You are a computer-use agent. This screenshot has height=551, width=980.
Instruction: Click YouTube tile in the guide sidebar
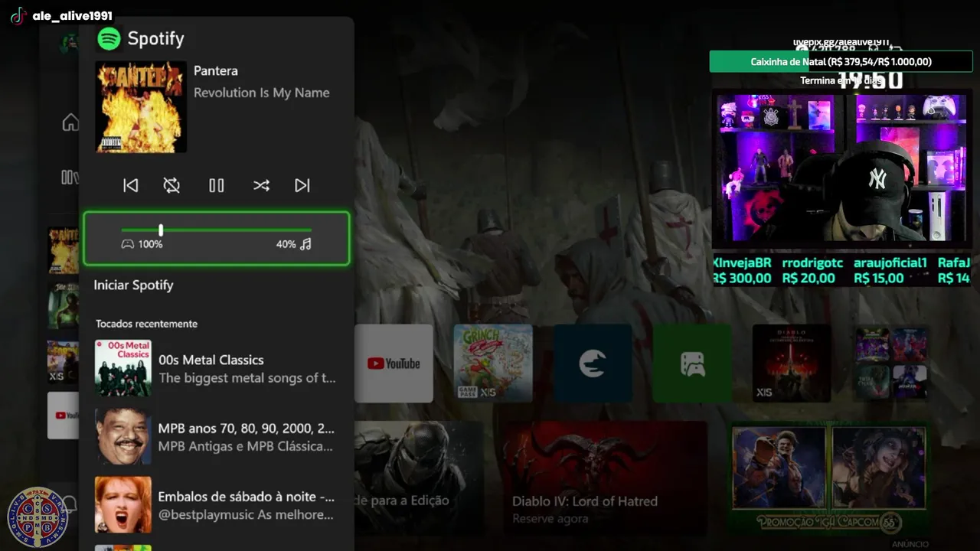[x=63, y=416]
